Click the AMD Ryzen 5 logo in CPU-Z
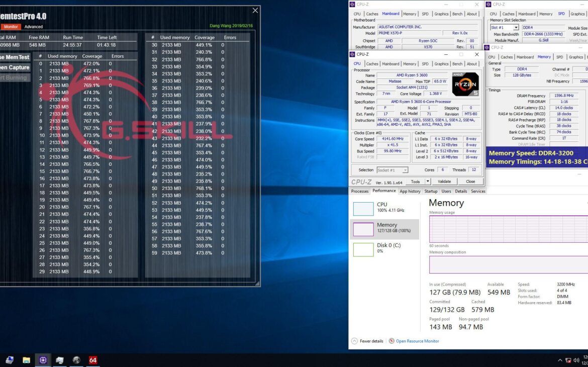The width and height of the screenshot is (588, 367). (x=465, y=84)
